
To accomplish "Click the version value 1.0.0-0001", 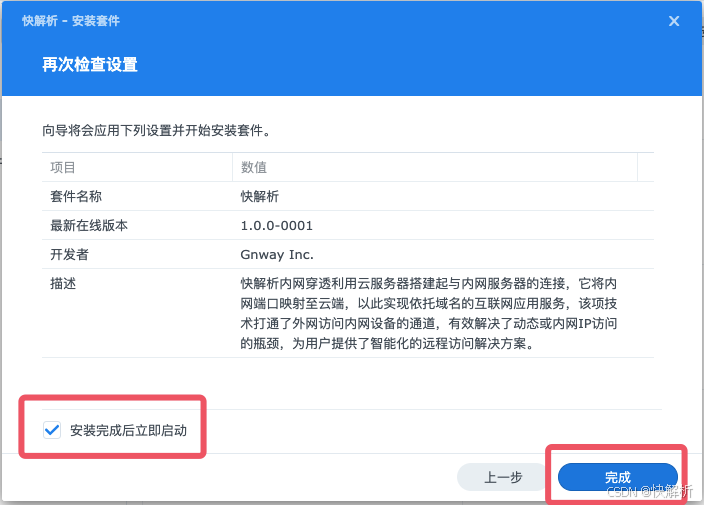I will point(277,225).
